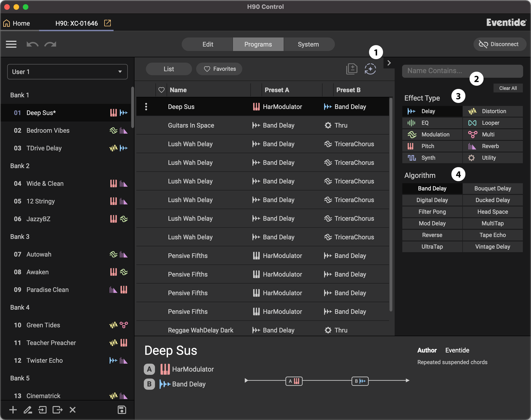Click the rename pencil icon
Screen dimensions: 531x420
[x=28, y=410]
